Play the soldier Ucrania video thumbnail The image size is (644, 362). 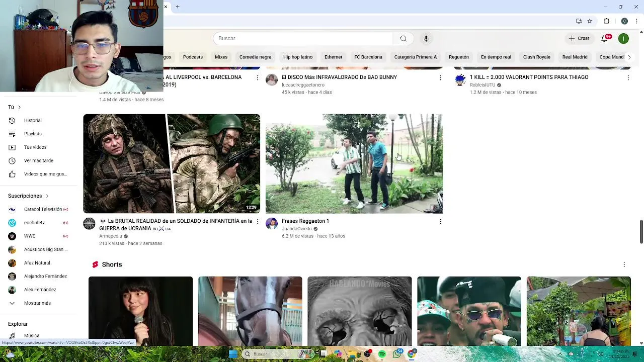(x=172, y=164)
